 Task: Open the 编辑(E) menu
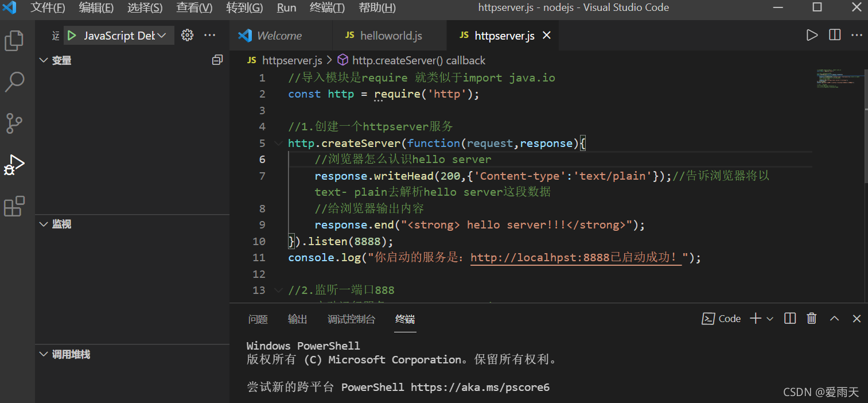(x=96, y=7)
